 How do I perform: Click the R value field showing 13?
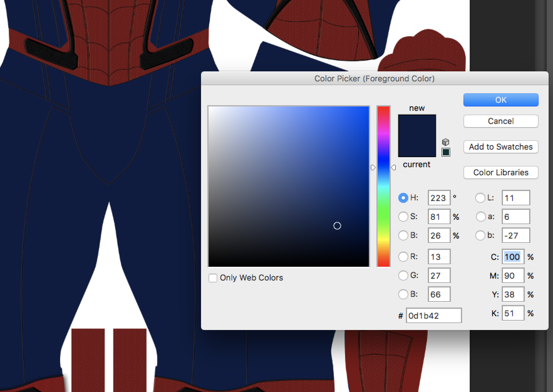pyautogui.click(x=439, y=257)
